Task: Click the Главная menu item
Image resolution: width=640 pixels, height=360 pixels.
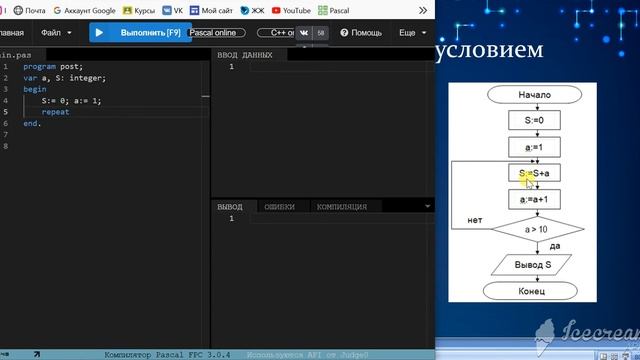Action: (11, 33)
